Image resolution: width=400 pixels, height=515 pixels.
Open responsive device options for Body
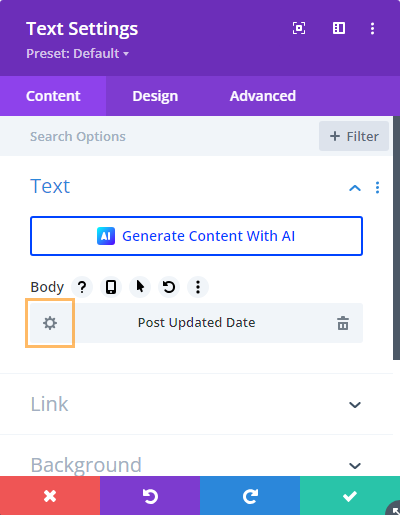111,287
